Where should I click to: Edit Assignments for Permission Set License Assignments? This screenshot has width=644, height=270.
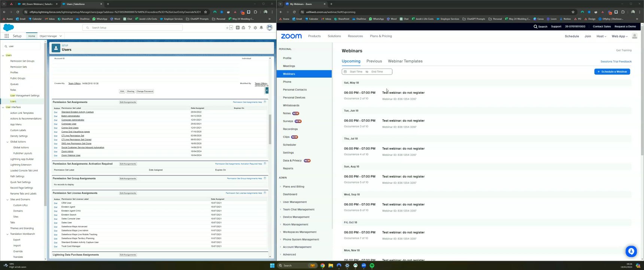click(128, 193)
